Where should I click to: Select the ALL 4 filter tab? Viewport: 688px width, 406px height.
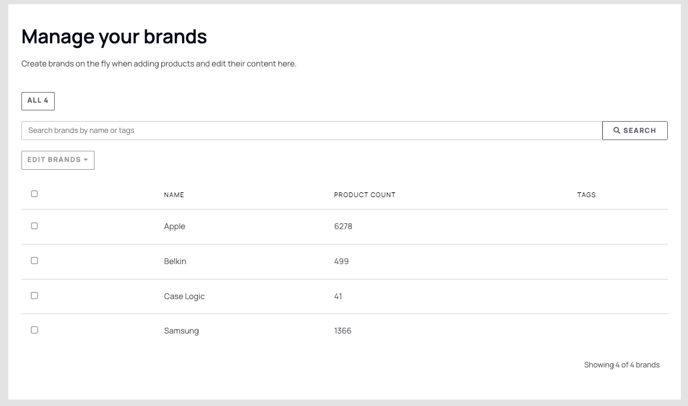(38, 101)
